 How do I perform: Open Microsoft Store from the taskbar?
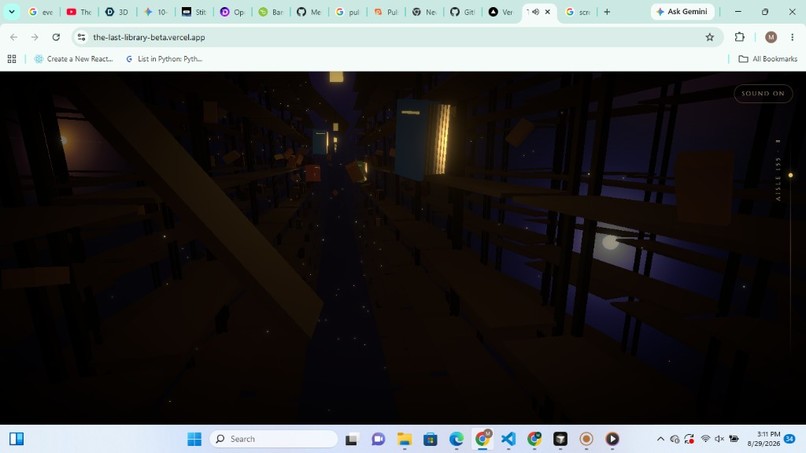click(x=430, y=439)
